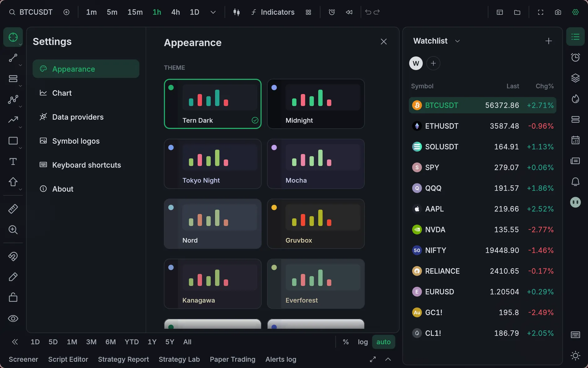The width and height of the screenshot is (588, 368).
Task: Open the Chart settings section
Action: [86, 93]
